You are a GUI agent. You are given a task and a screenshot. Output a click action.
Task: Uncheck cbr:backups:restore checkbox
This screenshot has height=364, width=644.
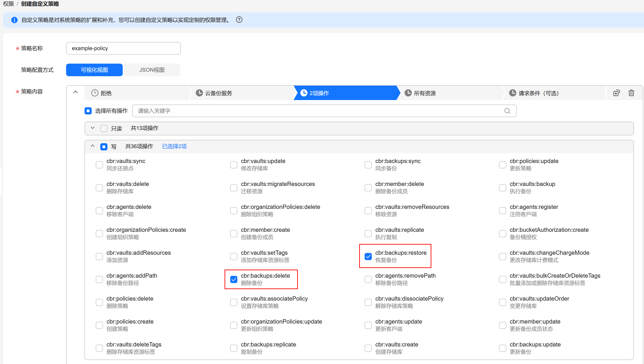[x=368, y=257]
